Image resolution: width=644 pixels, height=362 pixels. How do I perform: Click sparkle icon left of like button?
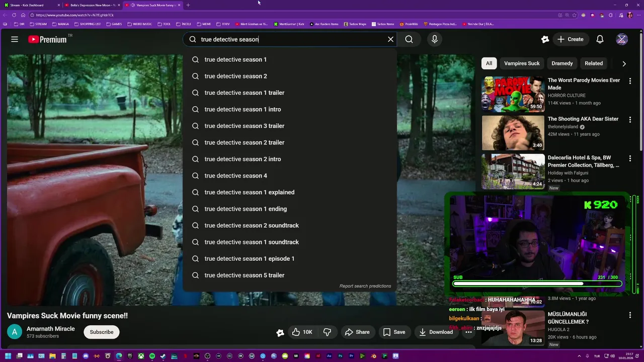coord(280,332)
